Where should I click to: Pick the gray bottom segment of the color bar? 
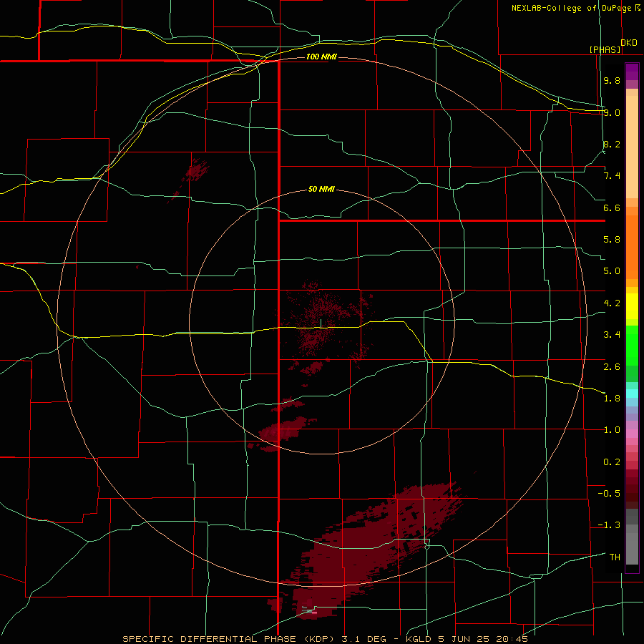tap(632, 549)
